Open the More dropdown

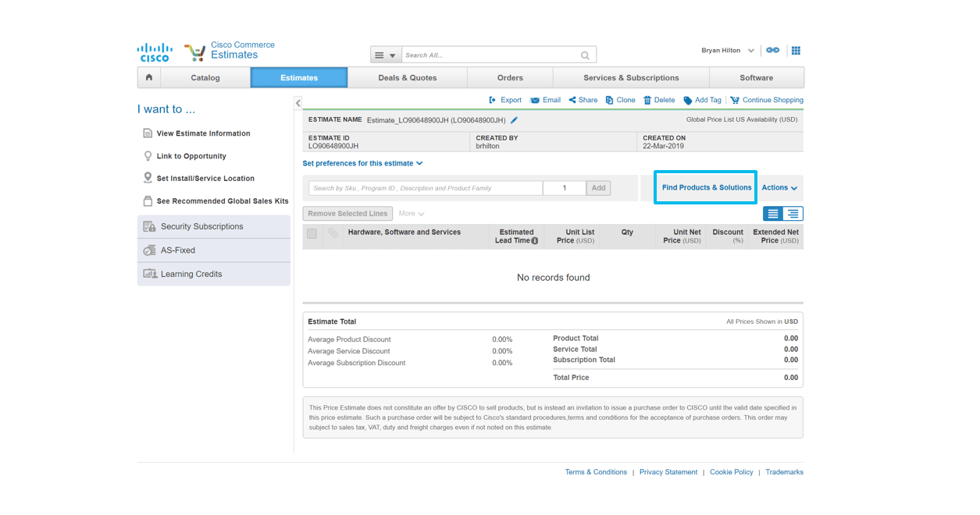[412, 214]
